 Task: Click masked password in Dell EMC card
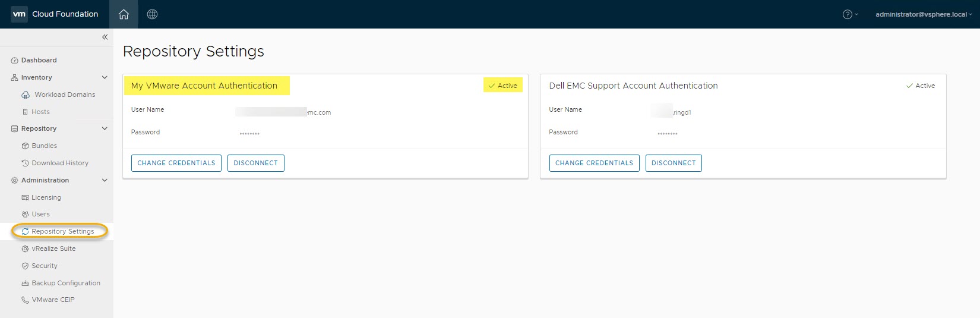[x=668, y=134]
